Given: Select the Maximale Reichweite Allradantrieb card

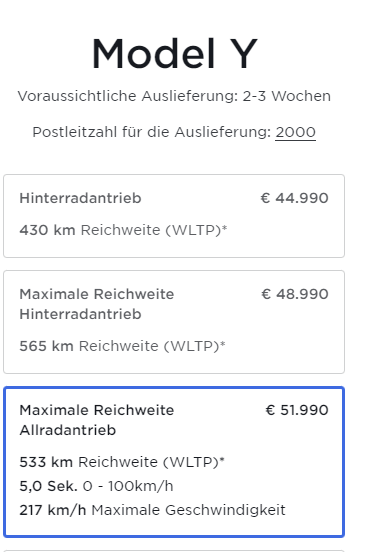Looking at the screenshot, I should (x=174, y=462).
